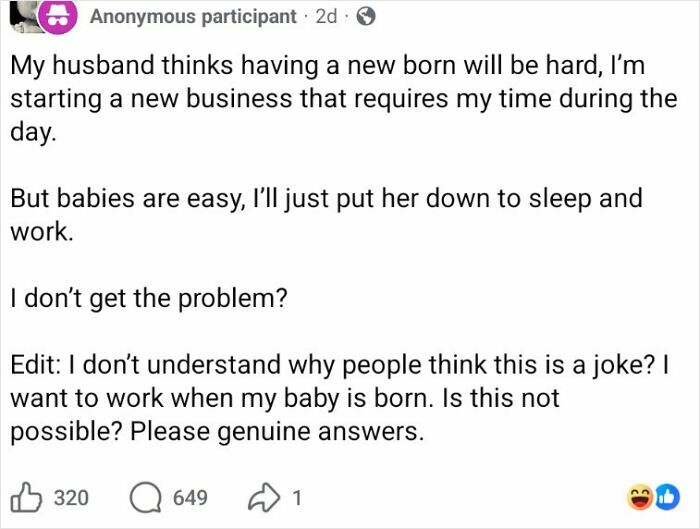Screen dimensions: 700x529
Task: Open the "Anonymous participant" author name
Action: click(x=191, y=17)
